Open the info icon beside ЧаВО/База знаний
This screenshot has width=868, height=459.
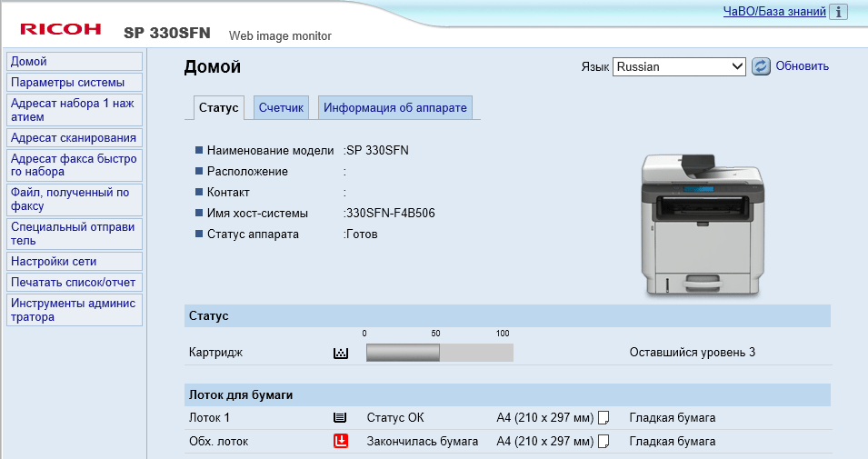pyautogui.click(x=838, y=12)
